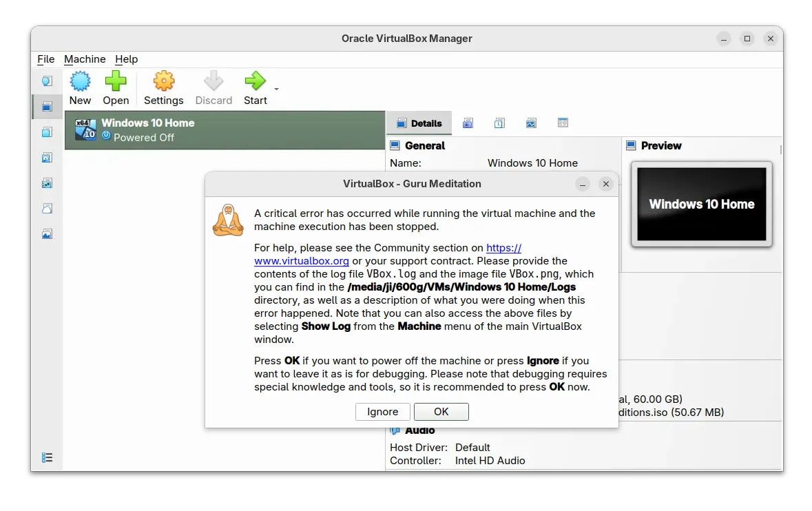Click the Logs directory path in dialog

[461, 287]
